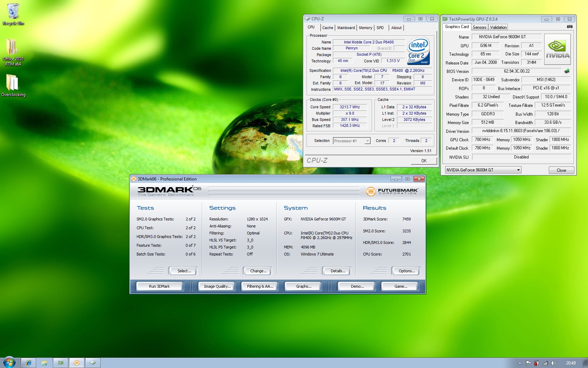This screenshot has height=368, width=588.
Task: Click the CPU-Z title bar icon
Action: coord(307,19)
